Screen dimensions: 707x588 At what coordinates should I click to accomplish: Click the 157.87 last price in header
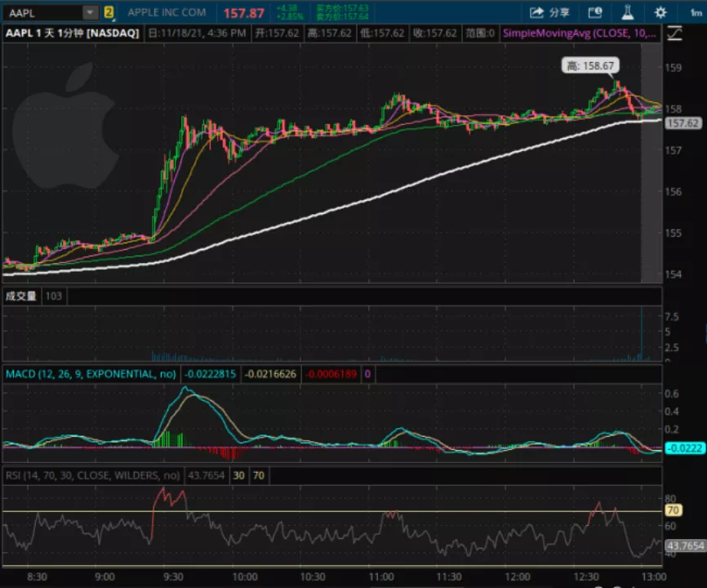pyautogui.click(x=243, y=13)
